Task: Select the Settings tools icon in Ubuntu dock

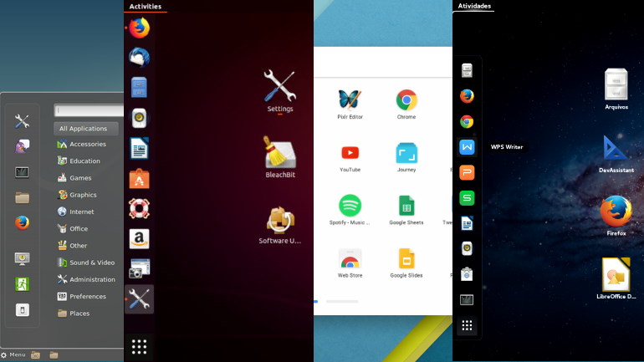Action: (139, 298)
